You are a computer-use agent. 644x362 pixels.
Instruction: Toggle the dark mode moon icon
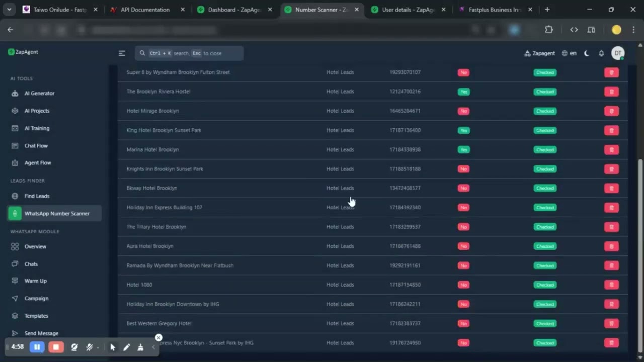tap(587, 53)
